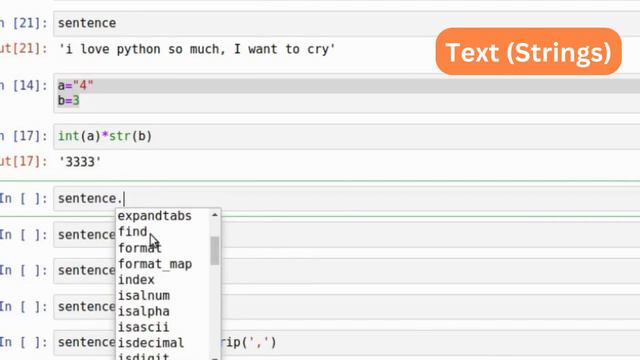Click the autocomplete list scrollbar thumb

click(x=215, y=251)
